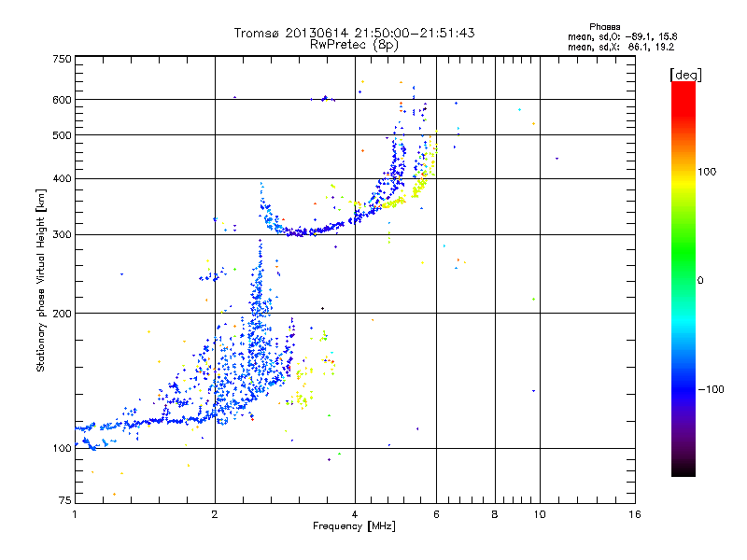Click the x-axis tick label "6"
The height and width of the screenshot is (560, 747).
coord(436,514)
